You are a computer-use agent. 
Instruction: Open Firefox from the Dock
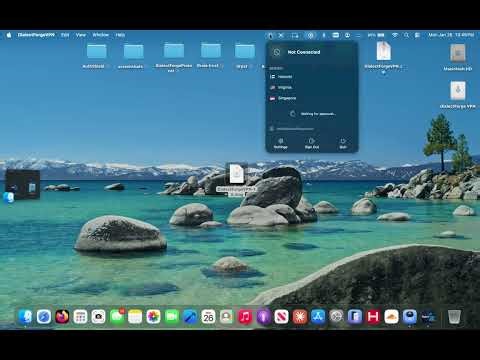[x=62, y=317]
